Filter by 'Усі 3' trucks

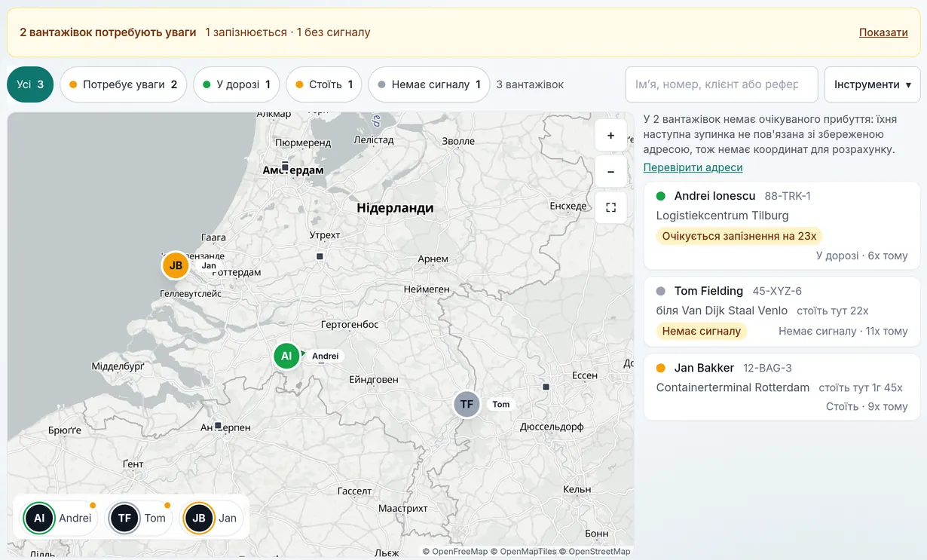click(30, 84)
